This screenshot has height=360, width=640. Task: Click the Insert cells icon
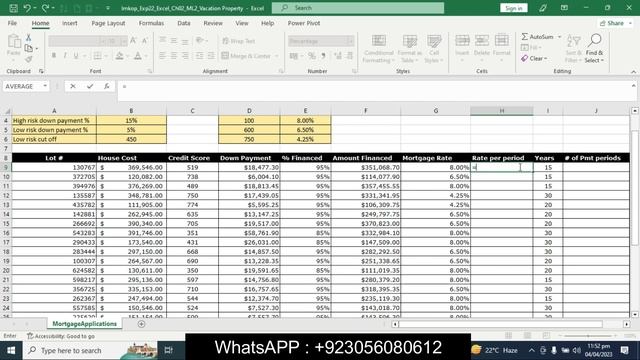[462, 40]
